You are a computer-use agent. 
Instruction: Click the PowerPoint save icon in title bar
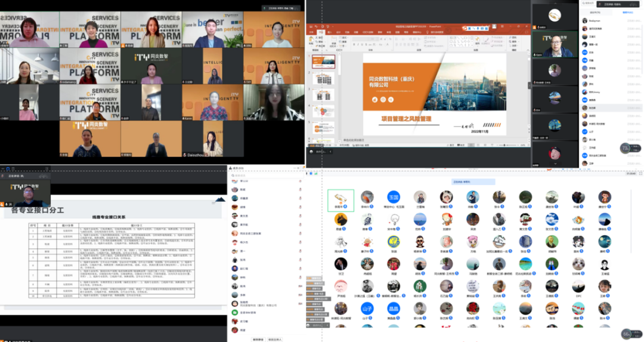point(311,26)
